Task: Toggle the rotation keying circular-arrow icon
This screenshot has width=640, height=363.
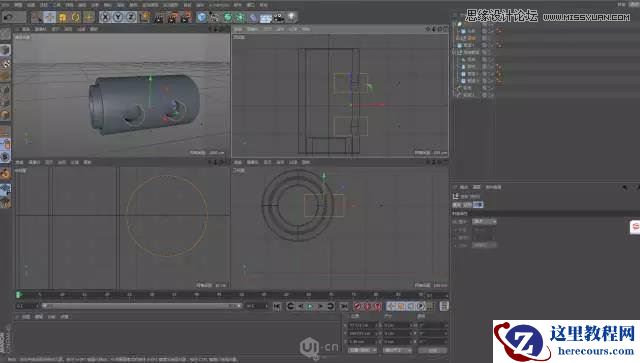Action: click(420, 306)
